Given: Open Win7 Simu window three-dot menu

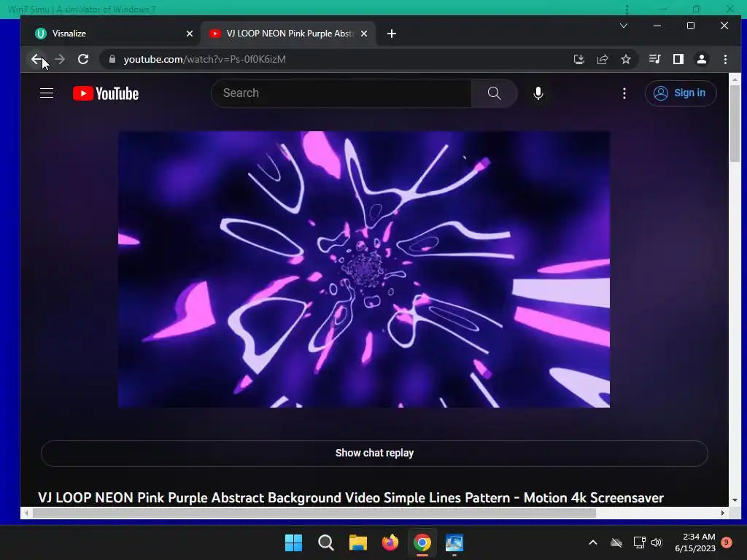Looking at the screenshot, I should point(627,9).
